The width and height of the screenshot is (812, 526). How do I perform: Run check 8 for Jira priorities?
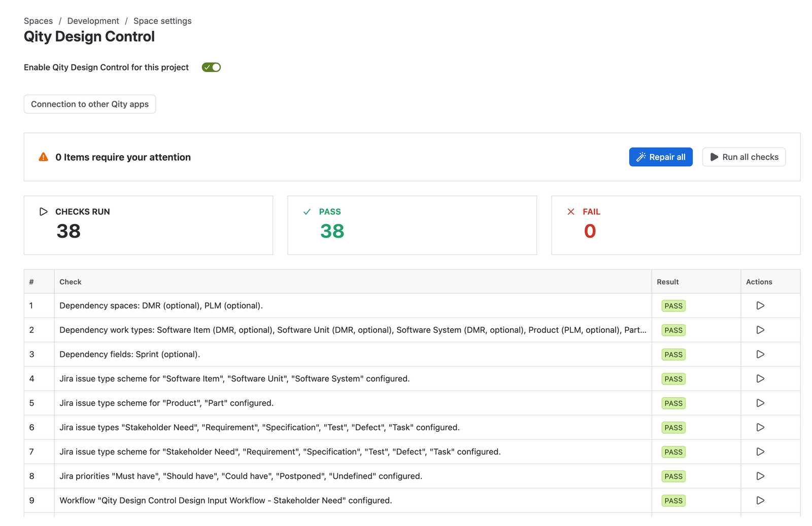point(760,476)
